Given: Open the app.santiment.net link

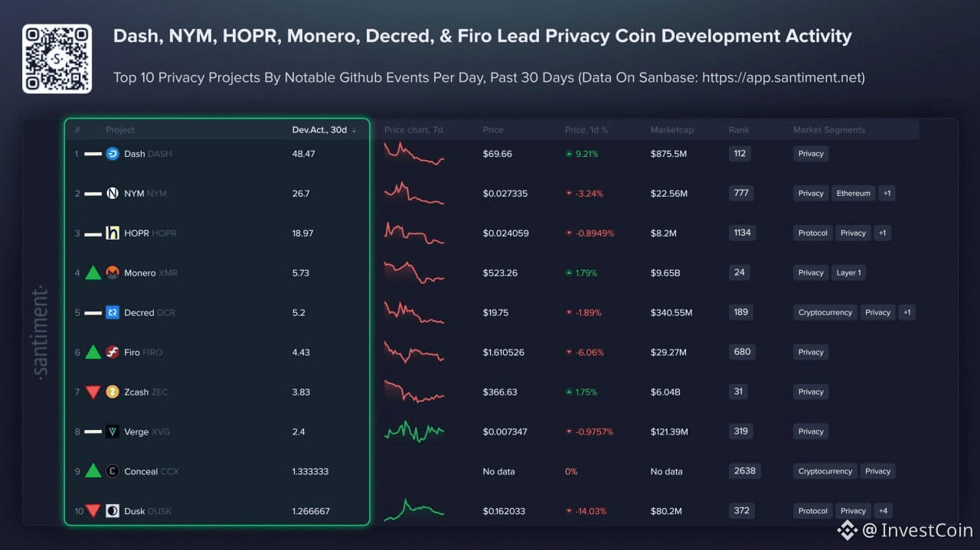Looking at the screenshot, I should pyautogui.click(x=782, y=77).
